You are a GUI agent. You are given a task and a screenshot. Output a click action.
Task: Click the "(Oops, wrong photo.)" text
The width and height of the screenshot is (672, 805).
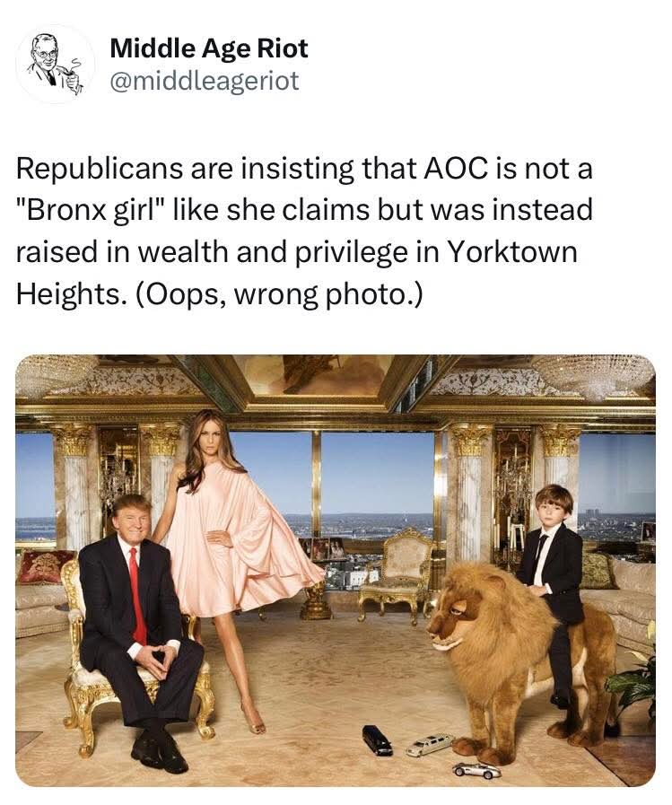pyautogui.click(x=279, y=294)
